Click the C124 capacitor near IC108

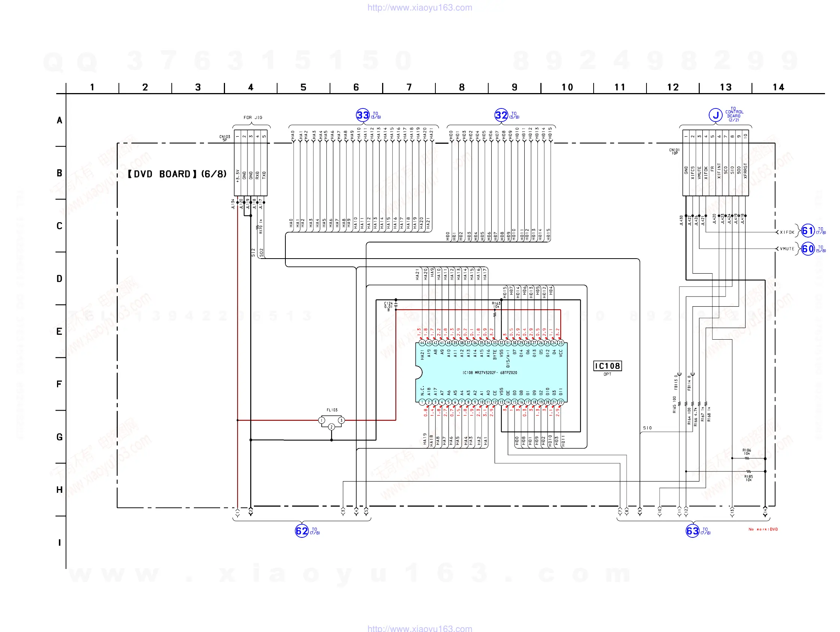click(x=395, y=305)
